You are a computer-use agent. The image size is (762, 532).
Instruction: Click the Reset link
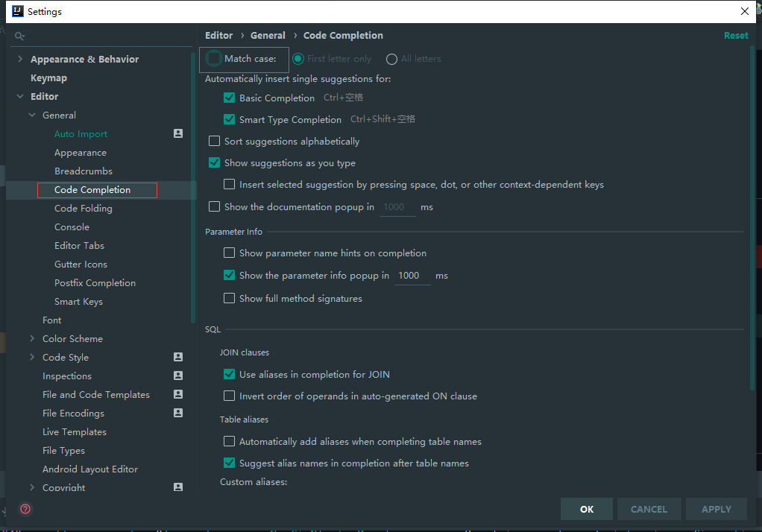click(736, 35)
